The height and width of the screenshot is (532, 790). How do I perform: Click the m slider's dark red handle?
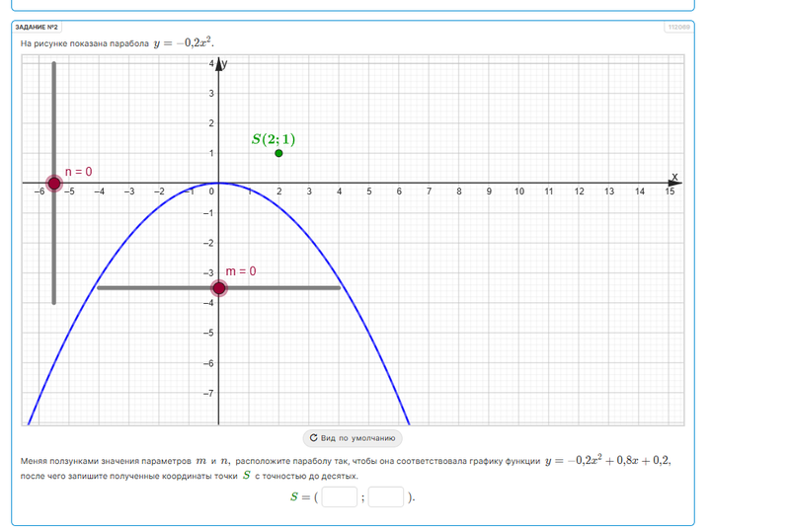[219, 288]
